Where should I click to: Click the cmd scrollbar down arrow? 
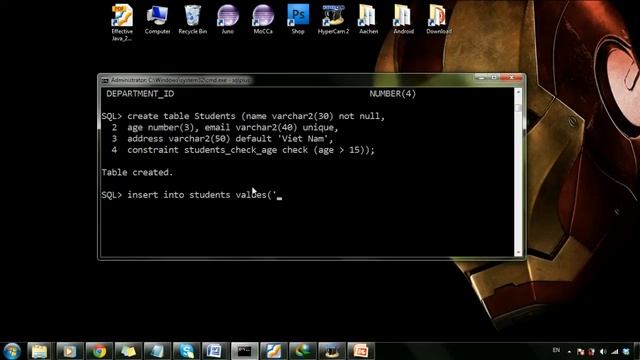tap(518, 253)
